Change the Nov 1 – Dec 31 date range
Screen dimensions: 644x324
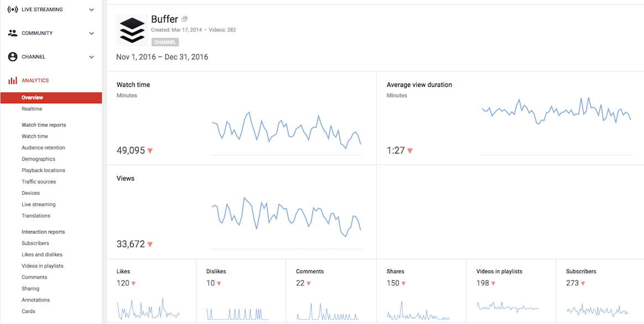tap(162, 57)
